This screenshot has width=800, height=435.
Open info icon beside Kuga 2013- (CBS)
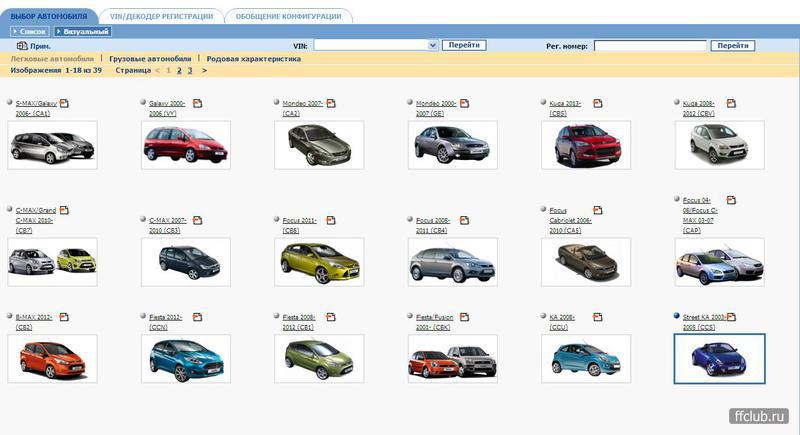(598, 104)
